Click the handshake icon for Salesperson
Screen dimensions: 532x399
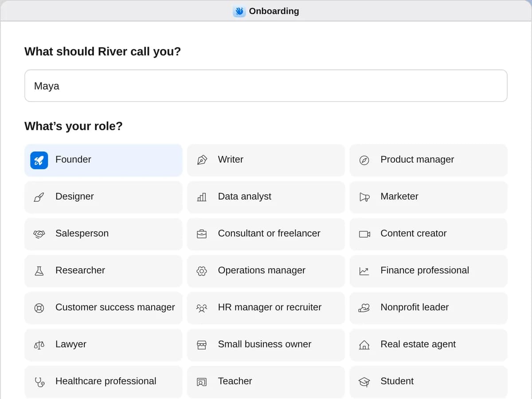[39, 234]
